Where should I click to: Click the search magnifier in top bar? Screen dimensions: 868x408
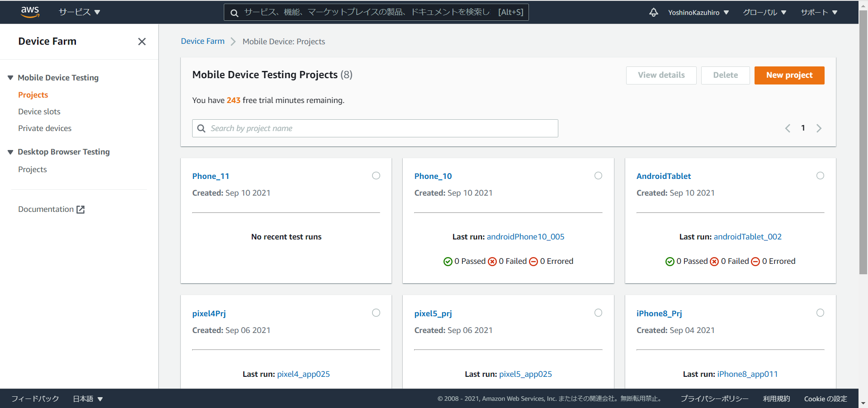click(x=234, y=13)
